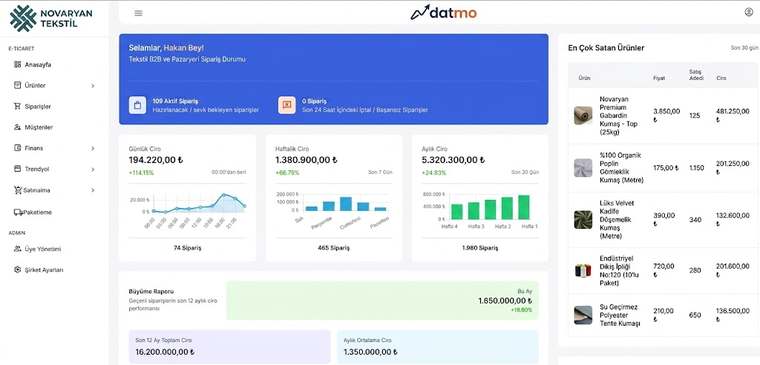Click the active orders clipboard icon
The height and width of the screenshot is (365, 760).
click(x=138, y=105)
